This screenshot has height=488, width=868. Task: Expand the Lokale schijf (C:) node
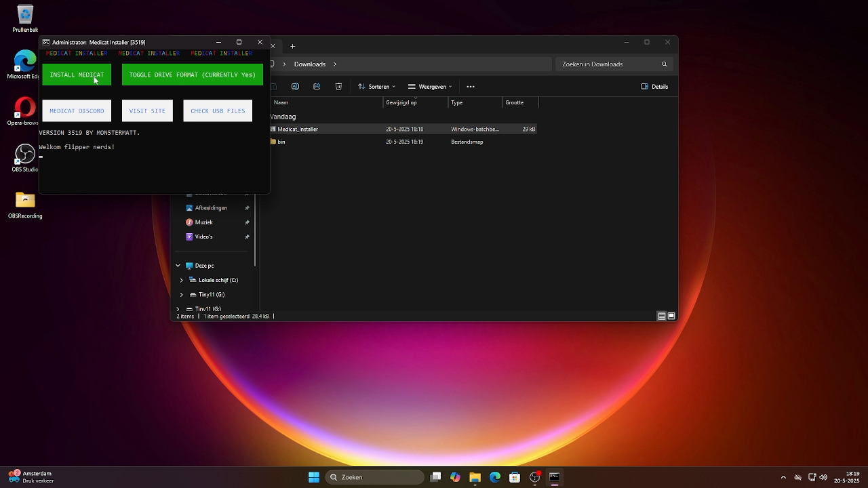point(182,280)
